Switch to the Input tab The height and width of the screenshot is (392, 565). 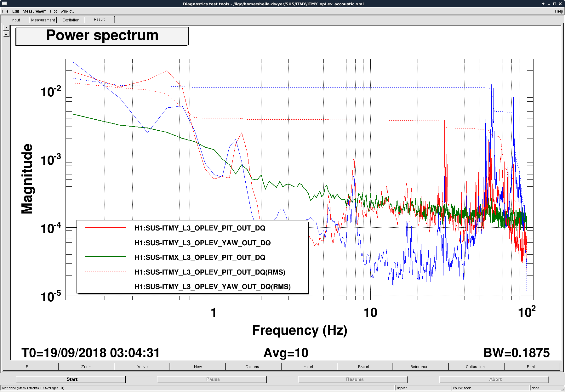(15, 20)
